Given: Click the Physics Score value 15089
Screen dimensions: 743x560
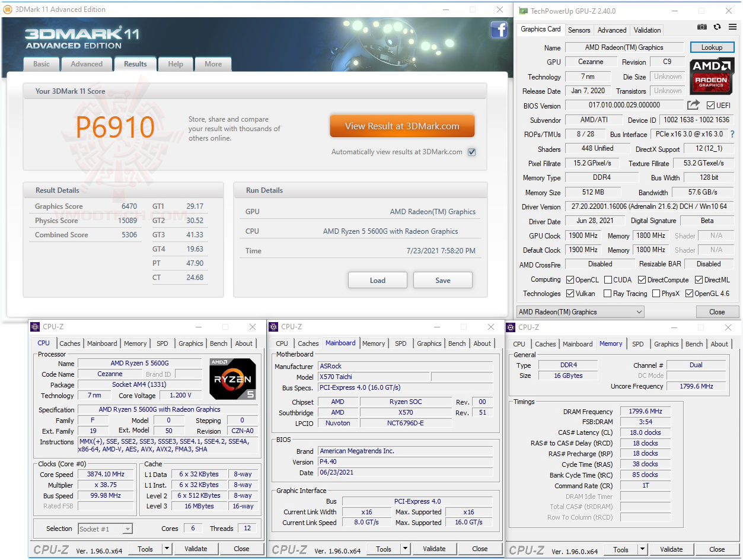Looking at the screenshot, I should tap(127, 221).
